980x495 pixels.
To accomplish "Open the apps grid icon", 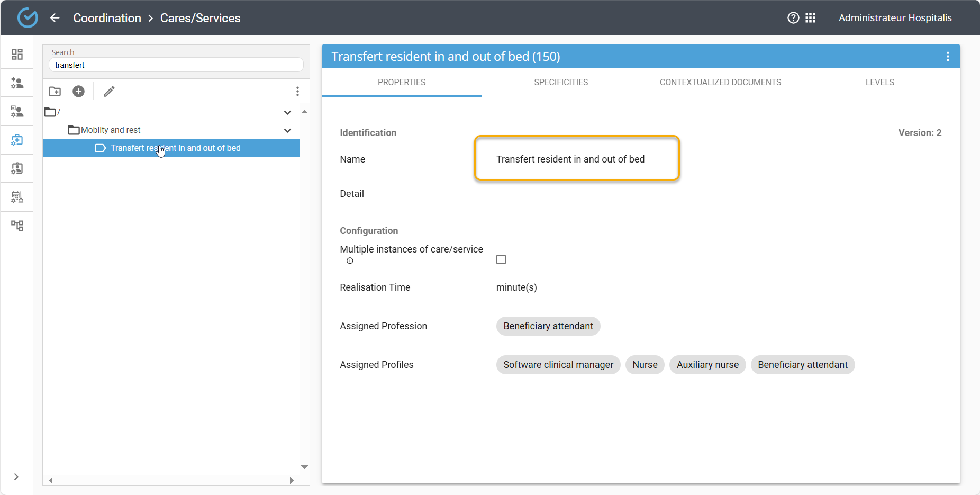I will [x=810, y=18].
